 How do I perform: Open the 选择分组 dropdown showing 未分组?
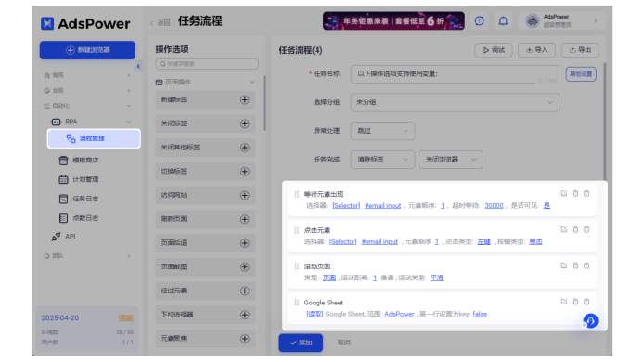[x=455, y=102]
